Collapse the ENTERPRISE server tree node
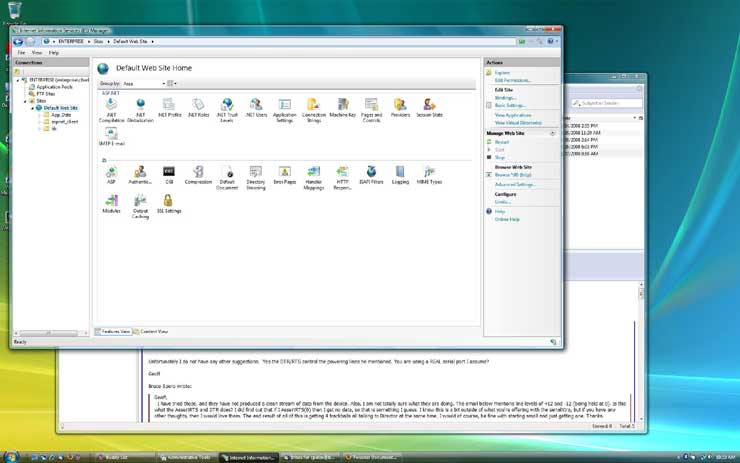This screenshot has height=463, width=740. [x=18, y=80]
